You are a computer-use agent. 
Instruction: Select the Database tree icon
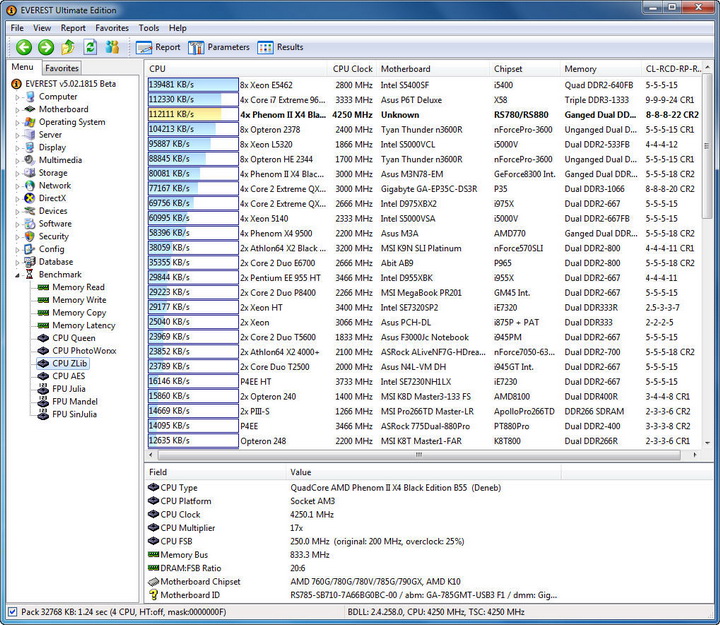[x=30, y=262]
